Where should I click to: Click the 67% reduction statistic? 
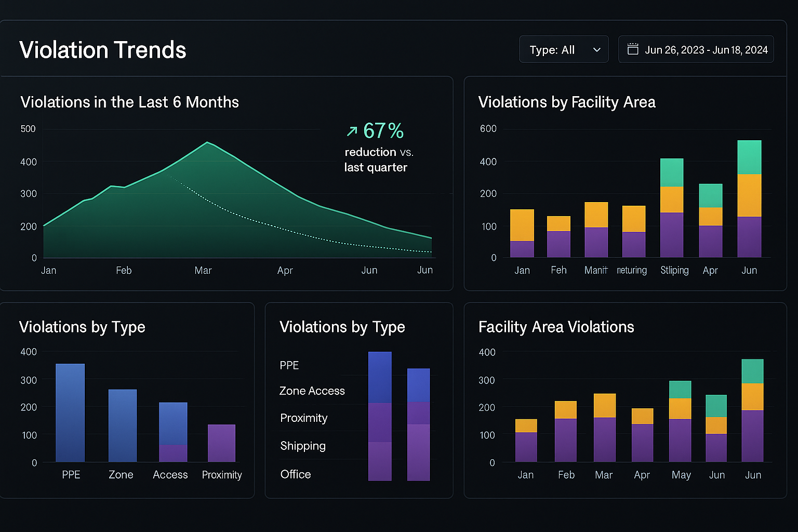pyautogui.click(x=383, y=130)
